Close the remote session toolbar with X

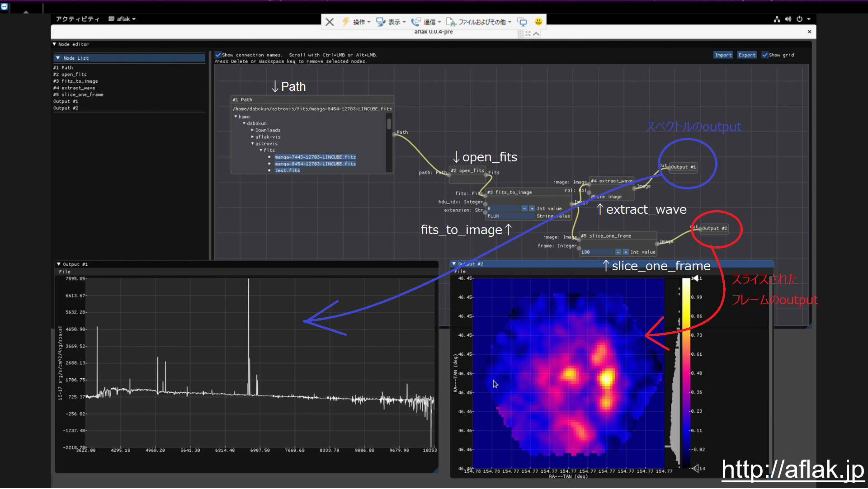[x=330, y=22]
